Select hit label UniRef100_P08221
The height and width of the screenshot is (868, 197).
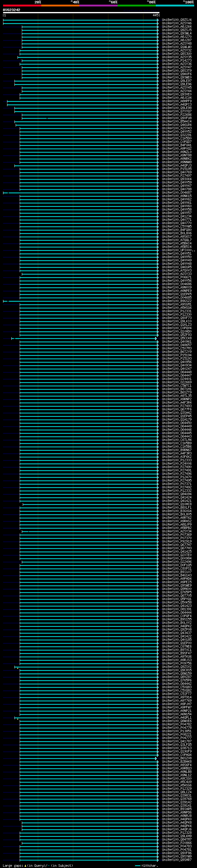point(177,735)
